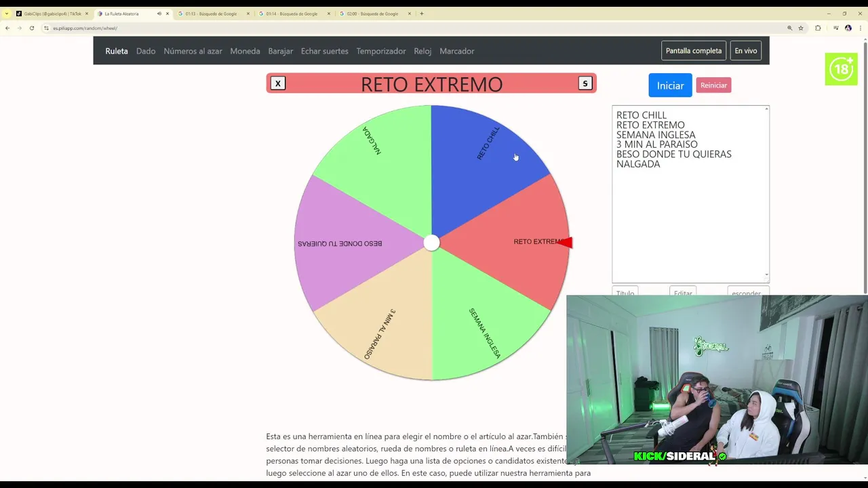
Task: Mute the La Ruleta Aleatoria tab audio
Action: tap(159, 14)
